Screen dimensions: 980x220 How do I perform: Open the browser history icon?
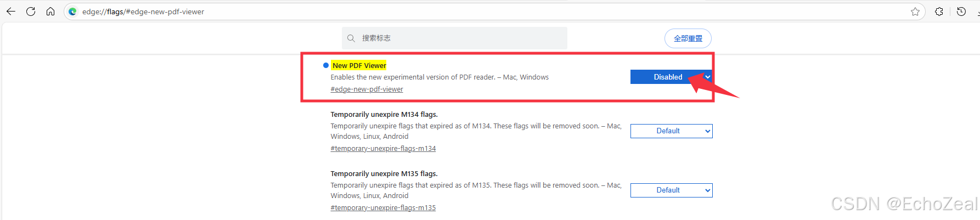point(961,12)
